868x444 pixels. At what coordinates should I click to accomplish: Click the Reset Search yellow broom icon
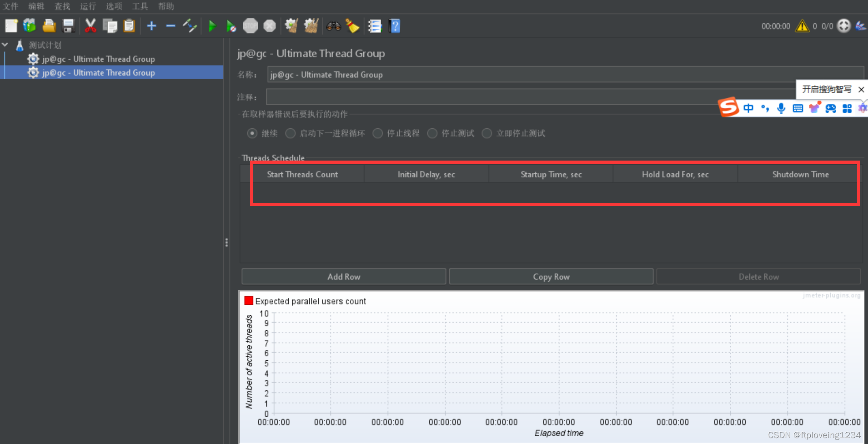(352, 26)
